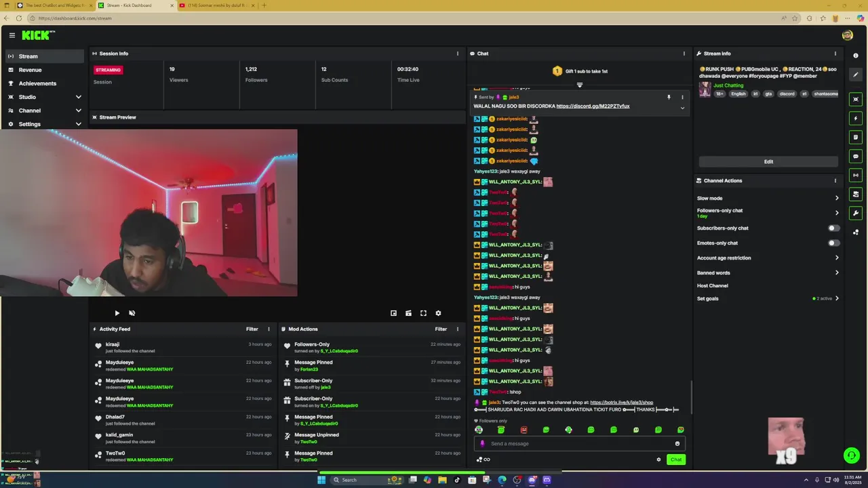Image resolution: width=868 pixels, height=488 pixels.
Task: Click the Just Chatting category thumbnail
Action: [x=705, y=89]
